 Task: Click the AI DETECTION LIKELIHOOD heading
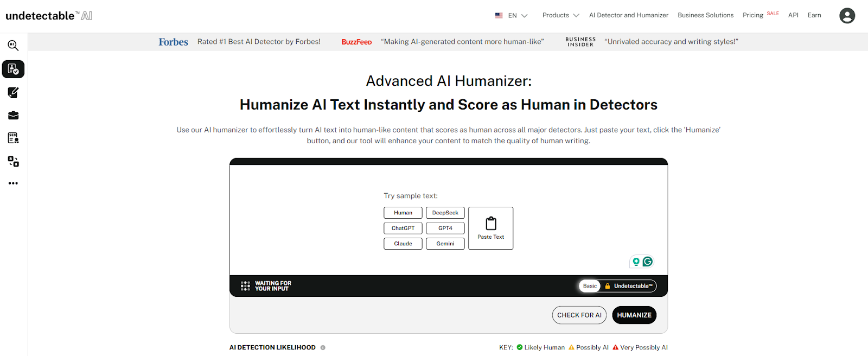pyautogui.click(x=272, y=348)
